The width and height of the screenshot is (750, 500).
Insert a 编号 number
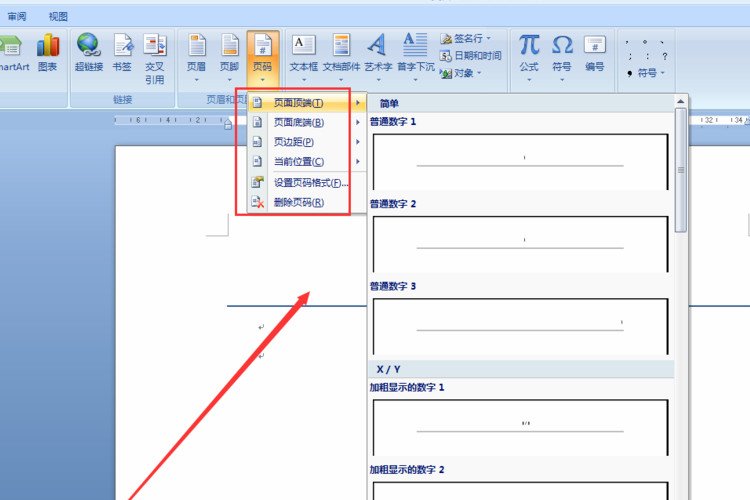tap(595, 53)
